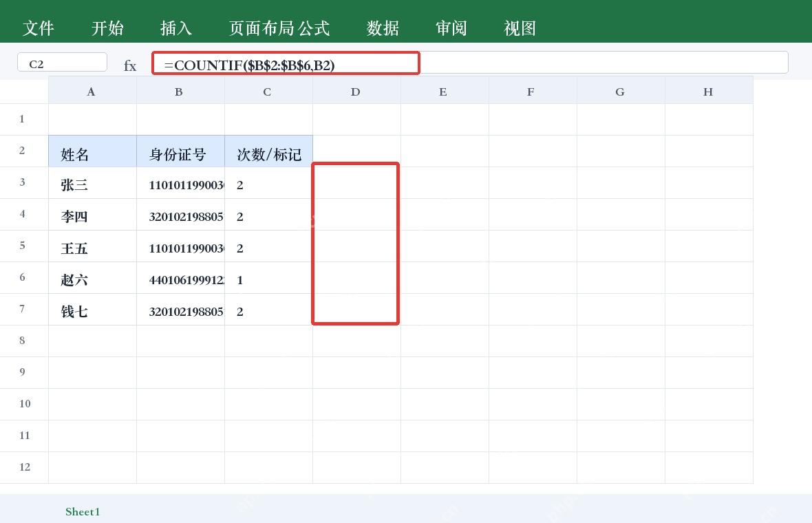Click the C2 name box
The height and width of the screenshot is (523, 812).
click(x=62, y=63)
